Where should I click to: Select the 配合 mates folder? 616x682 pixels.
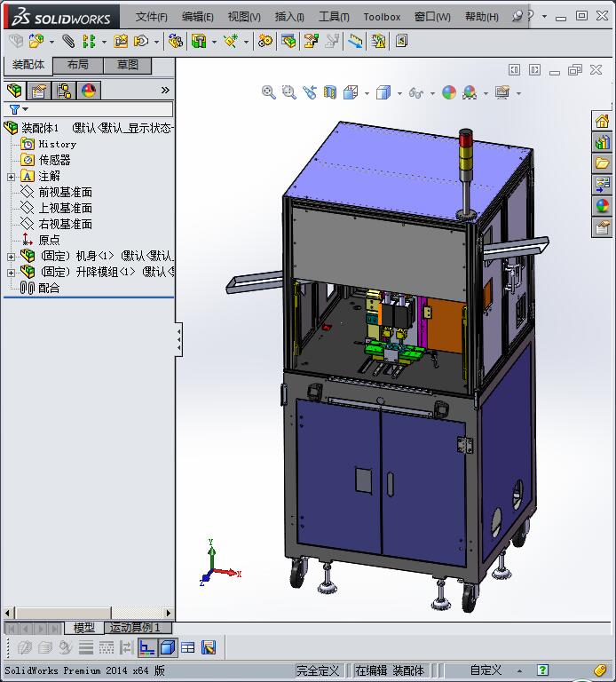49,288
